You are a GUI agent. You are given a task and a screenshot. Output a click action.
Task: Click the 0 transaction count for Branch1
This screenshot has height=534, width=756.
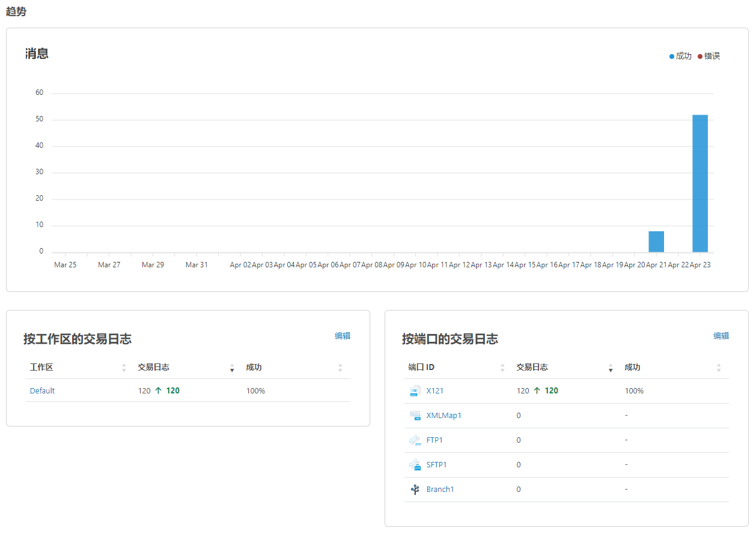519,490
